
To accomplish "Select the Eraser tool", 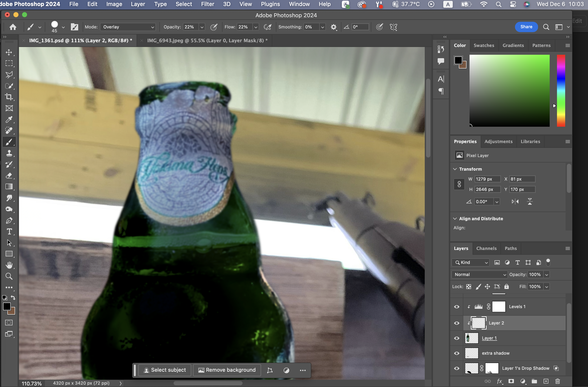I will (x=9, y=176).
